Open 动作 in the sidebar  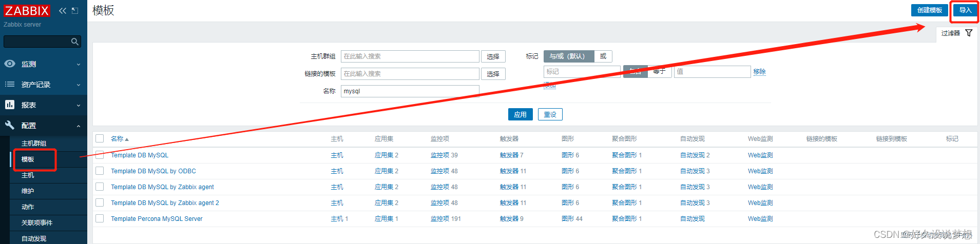(28, 207)
